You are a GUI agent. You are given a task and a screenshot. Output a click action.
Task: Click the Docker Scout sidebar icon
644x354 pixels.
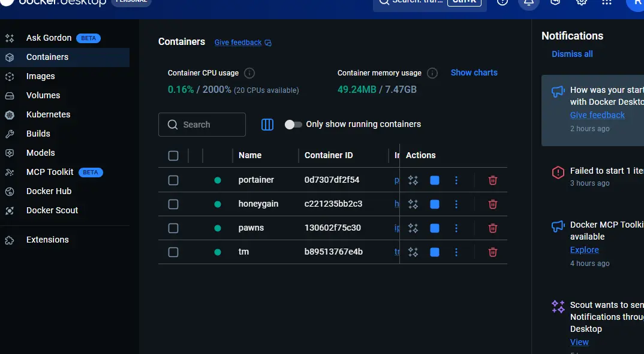[x=10, y=210]
